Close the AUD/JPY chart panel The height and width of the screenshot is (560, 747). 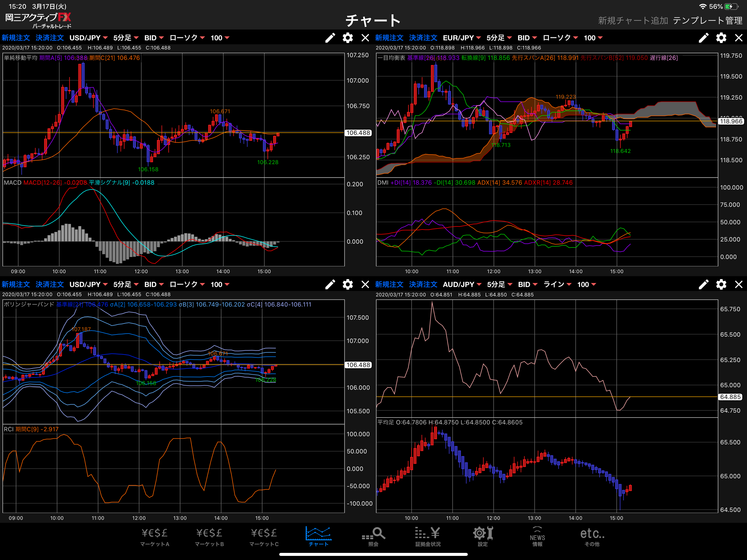point(739,284)
